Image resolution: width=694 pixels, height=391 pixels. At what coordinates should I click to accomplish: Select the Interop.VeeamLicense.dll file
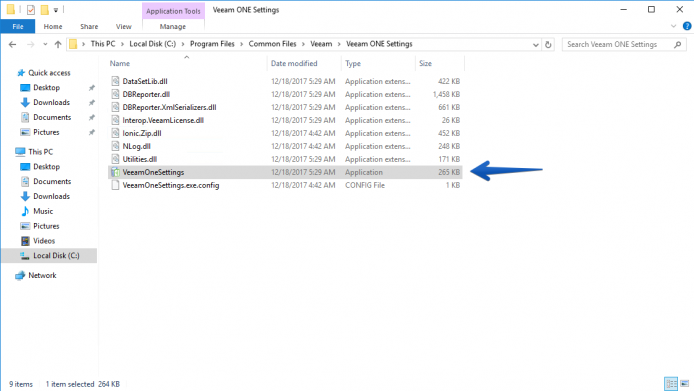pyautogui.click(x=163, y=120)
